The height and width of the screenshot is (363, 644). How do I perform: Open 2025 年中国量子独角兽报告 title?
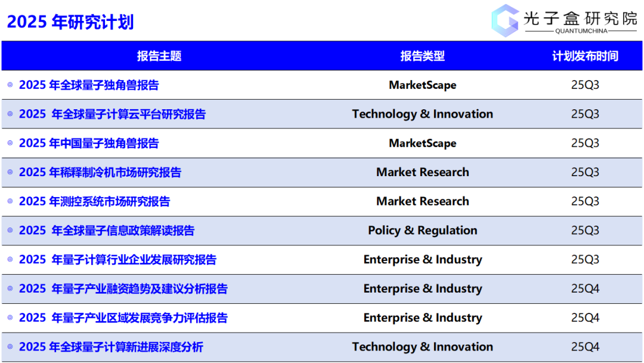coord(89,143)
